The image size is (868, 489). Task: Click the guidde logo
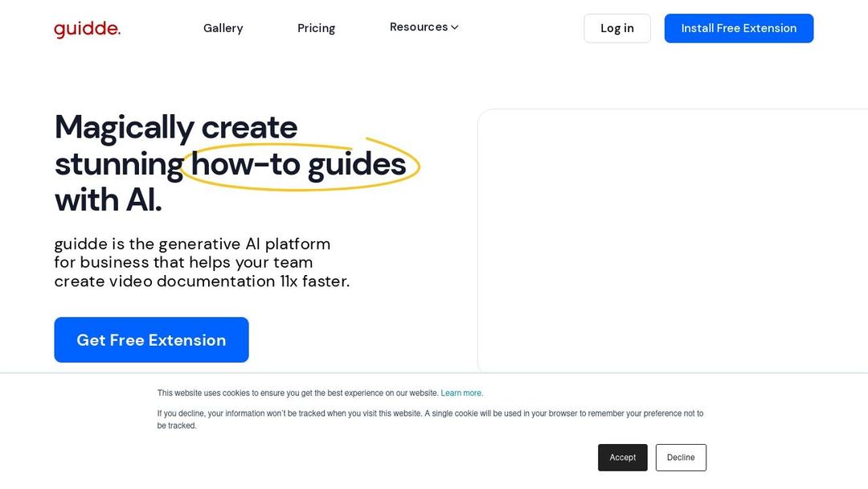pos(87,29)
